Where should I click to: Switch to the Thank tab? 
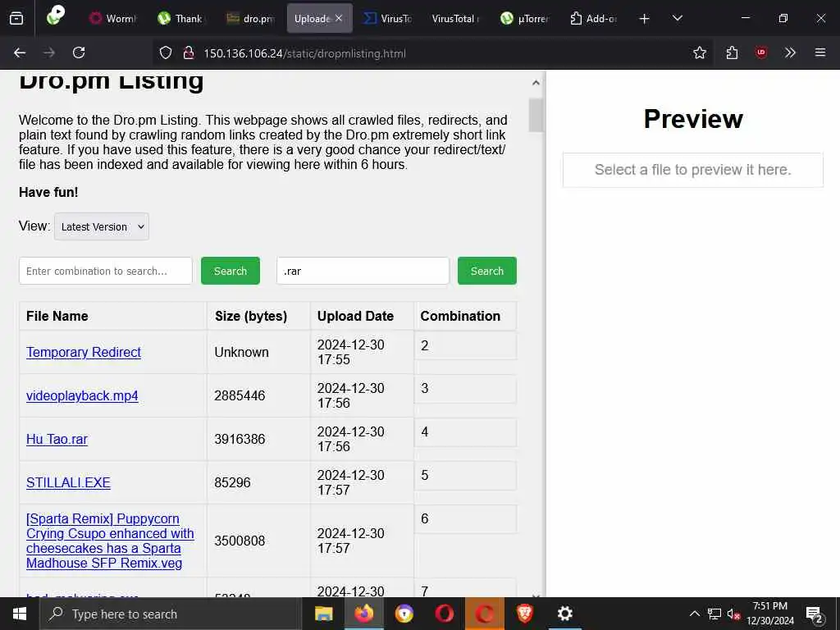tap(180, 18)
